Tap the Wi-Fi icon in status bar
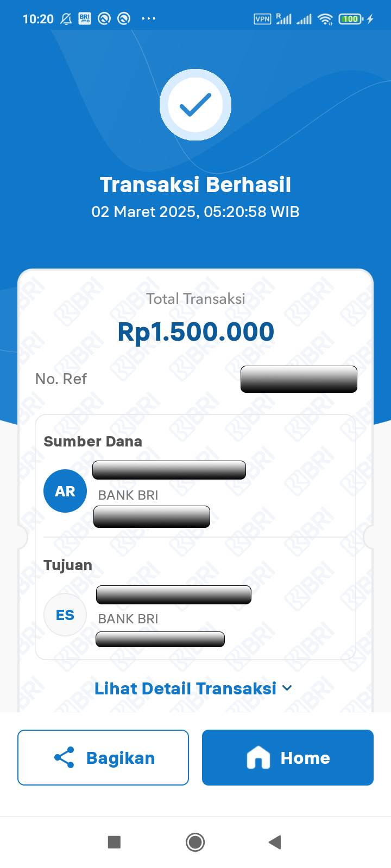The image size is (391, 868). pyautogui.click(x=325, y=19)
